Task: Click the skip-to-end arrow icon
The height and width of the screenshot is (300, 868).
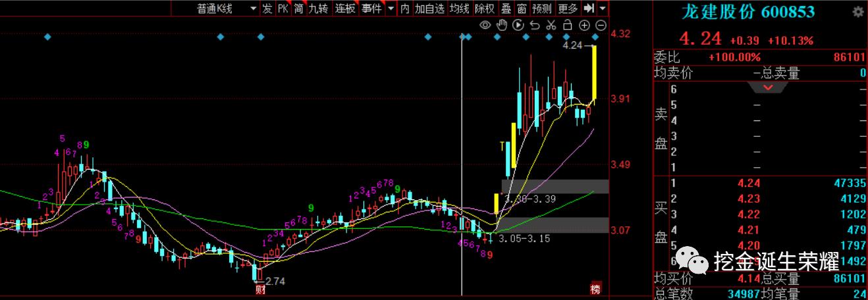Action: click(589, 8)
